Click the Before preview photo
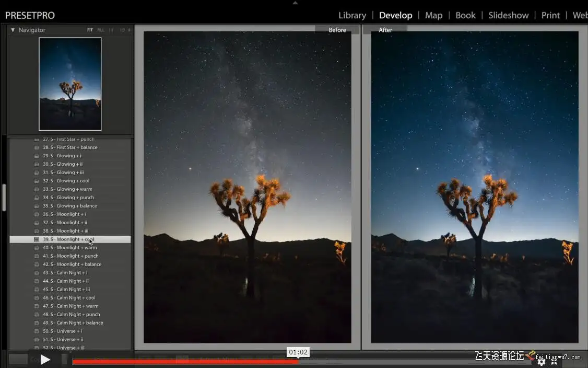The image size is (588, 368). pos(248,187)
